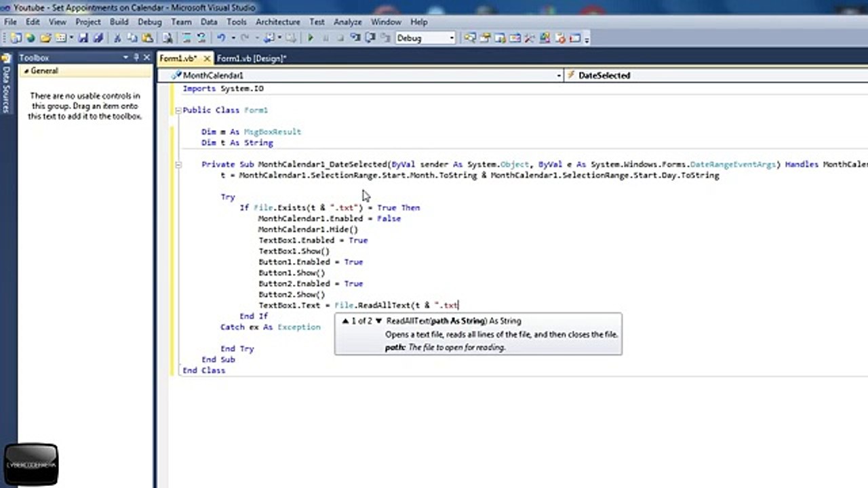Click the 'MonthCalendar1.Hide()' code line
This screenshot has height=488, width=868.
(308, 229)
